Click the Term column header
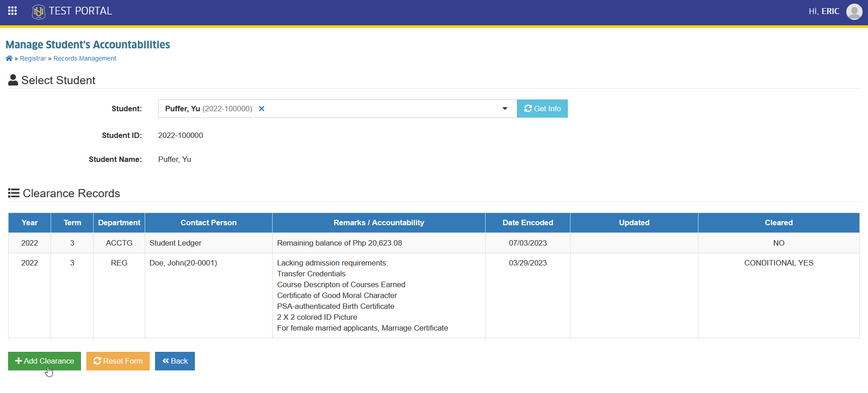 72,223
